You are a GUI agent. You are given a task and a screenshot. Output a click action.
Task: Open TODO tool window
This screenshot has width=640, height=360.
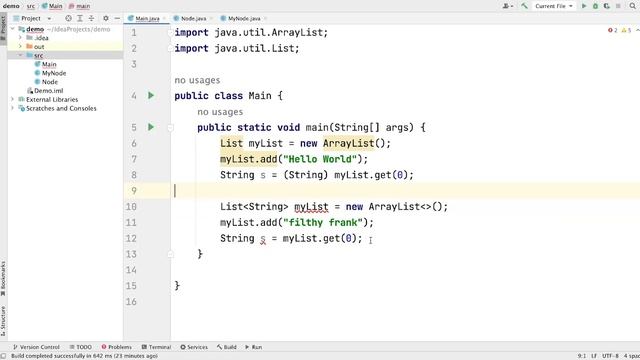80,347
